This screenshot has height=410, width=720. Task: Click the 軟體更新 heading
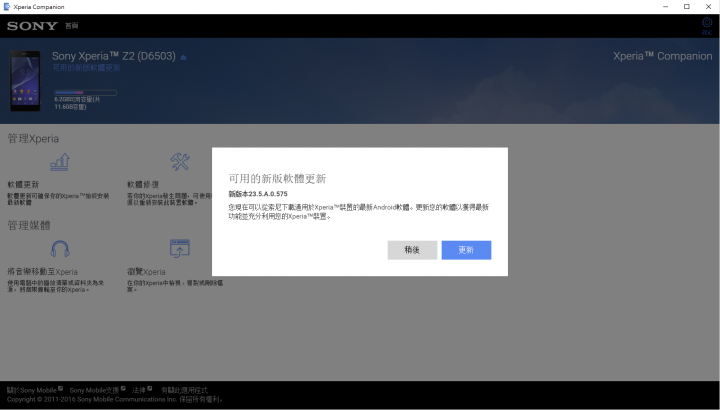point(23,185)
